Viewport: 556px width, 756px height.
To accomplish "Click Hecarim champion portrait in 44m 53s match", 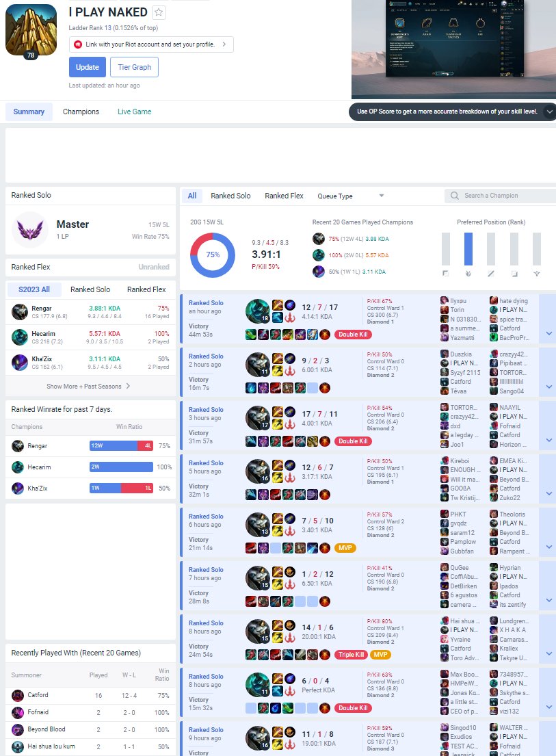I will pyautogui.click(x=257, y=311).
